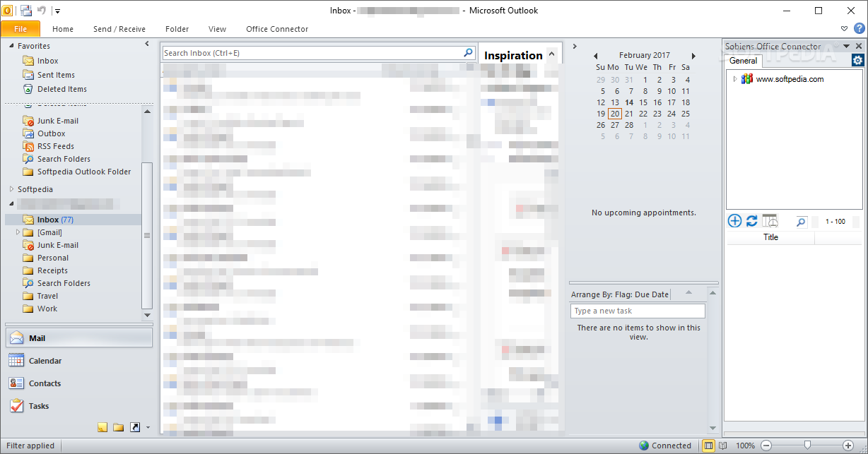The image size is (868, 454).
Task: Open the Send / Receive tab
Action: [x=119, y=29]
